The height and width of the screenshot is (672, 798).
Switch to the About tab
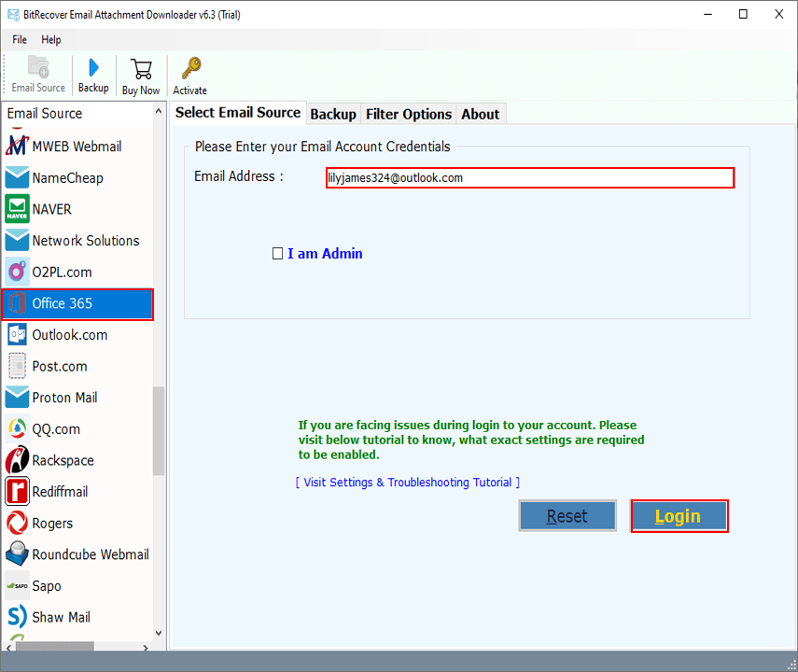click(480, 114)
